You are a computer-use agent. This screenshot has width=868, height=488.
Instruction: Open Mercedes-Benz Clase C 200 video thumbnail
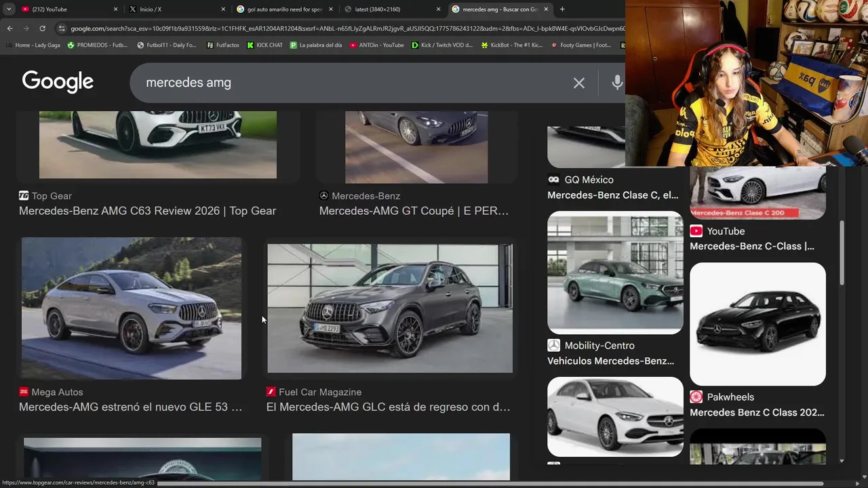pos(757,192)
